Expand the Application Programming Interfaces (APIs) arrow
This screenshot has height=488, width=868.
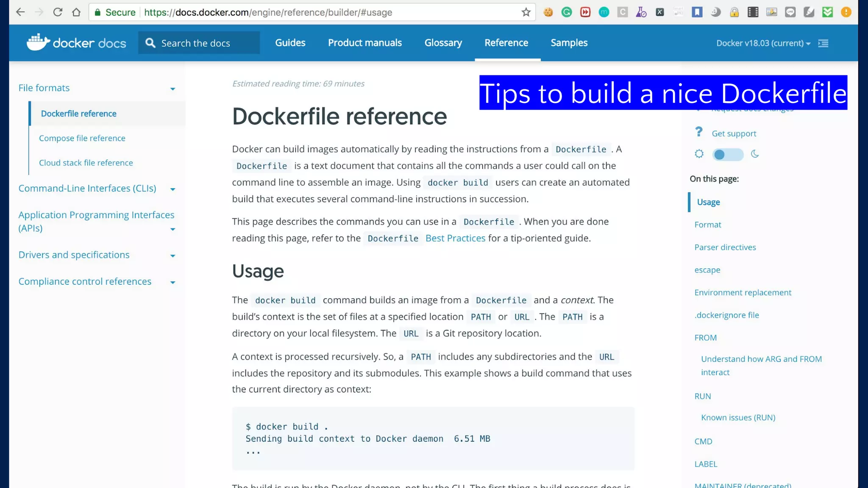[x=172, y=229]
